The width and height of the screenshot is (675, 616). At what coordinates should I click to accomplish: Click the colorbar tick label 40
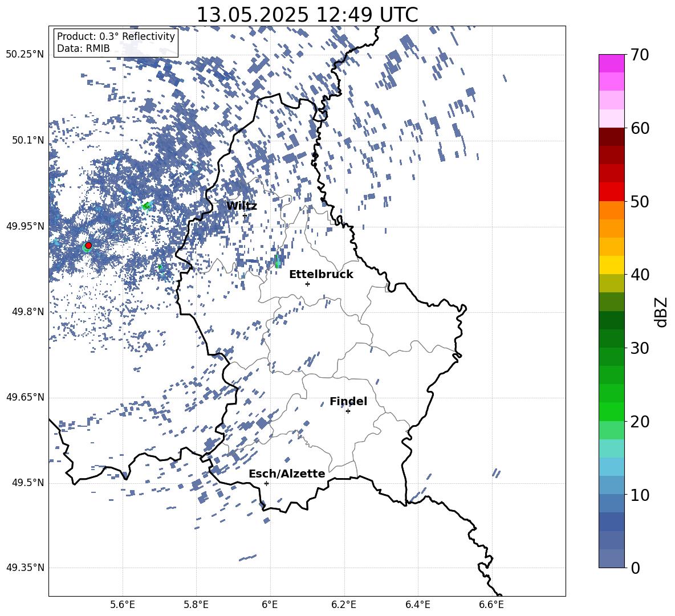640,275
